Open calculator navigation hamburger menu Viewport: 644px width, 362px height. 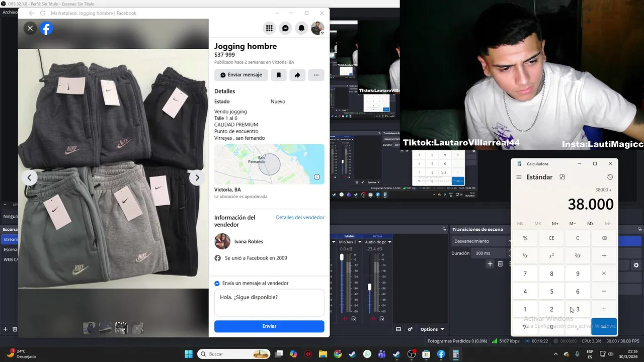point(519,177)
